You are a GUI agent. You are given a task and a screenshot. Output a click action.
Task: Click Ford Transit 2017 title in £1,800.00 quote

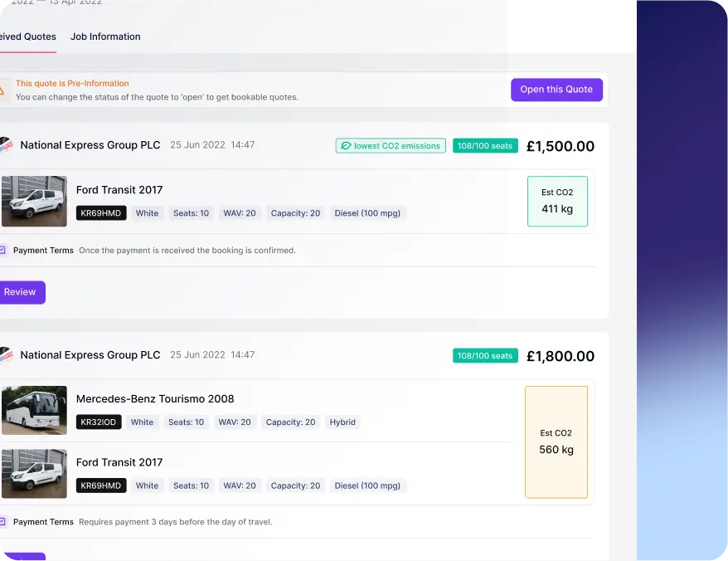(x=119, y=462)
